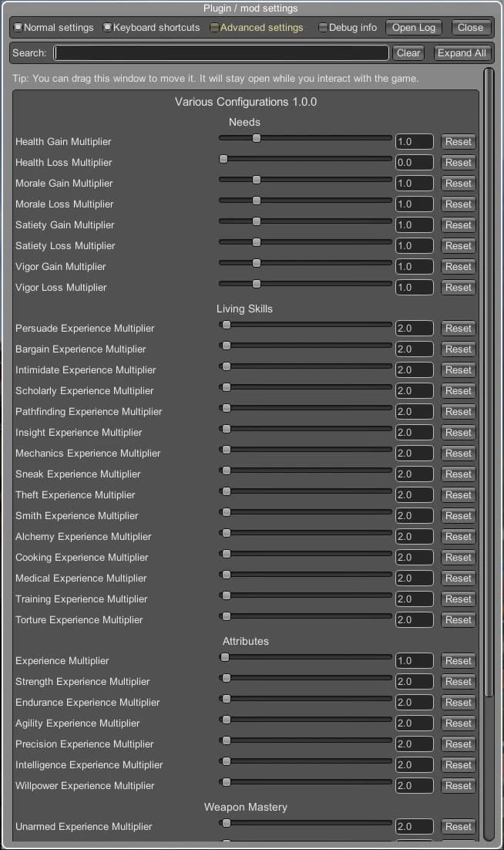Reset the Torture Experience Multiplier
Screen dimensions: 504x850
click(x=458, y=620)
